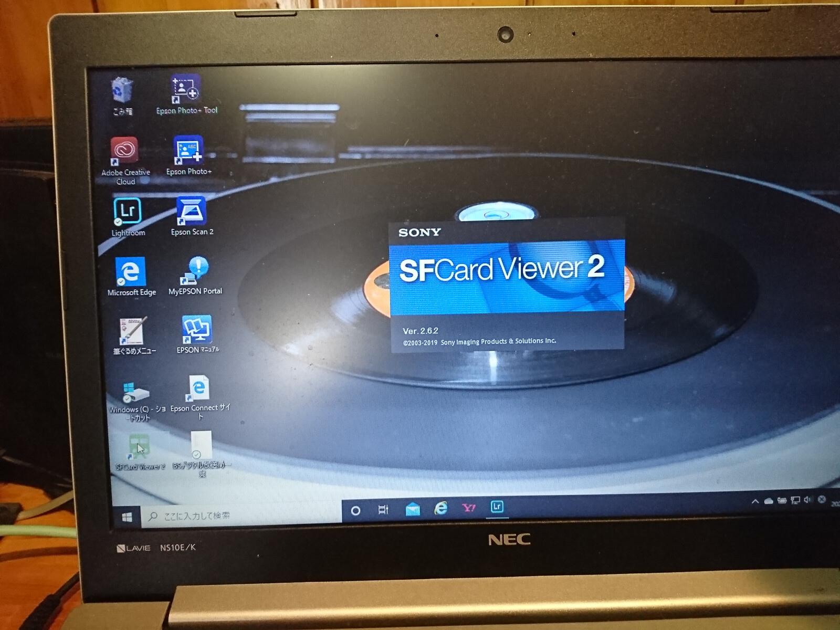840x630 pixels.
Task: Switch to Lightroom on the taskbar
Action: [x=497, y=507]
